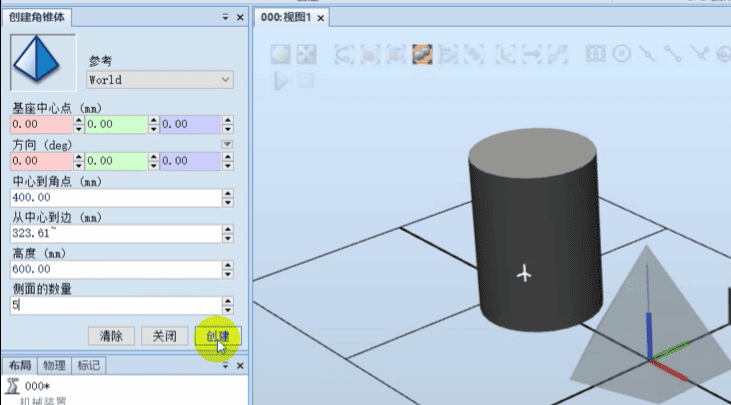Click the 清除 button
This screenshot has height=405, width=731.
pos(111,336)
